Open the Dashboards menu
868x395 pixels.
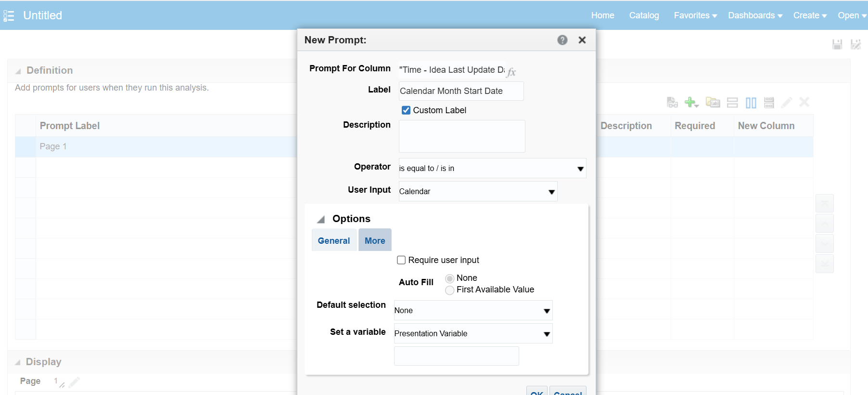[754, 15]
